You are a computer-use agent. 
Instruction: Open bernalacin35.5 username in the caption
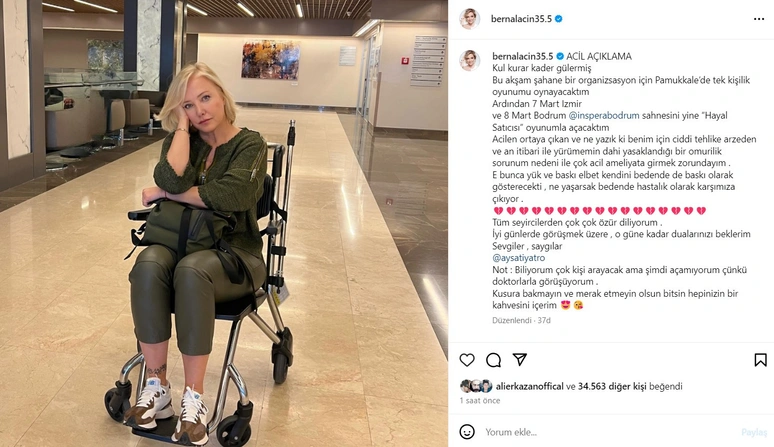[523, 56]
